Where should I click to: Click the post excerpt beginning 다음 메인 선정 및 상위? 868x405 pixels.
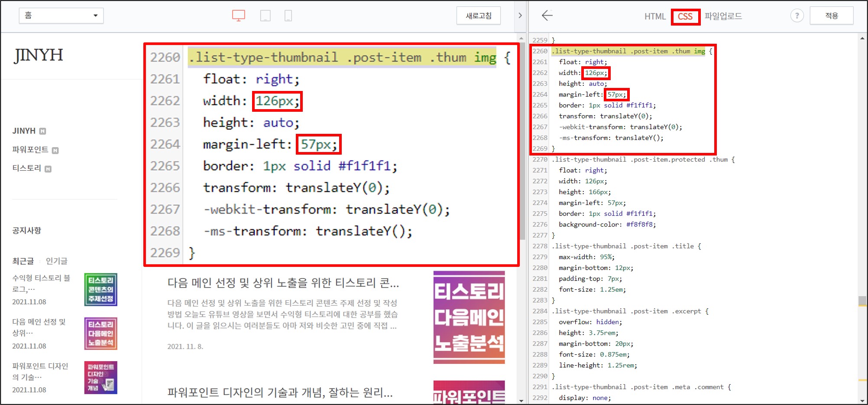click(282, 314)
